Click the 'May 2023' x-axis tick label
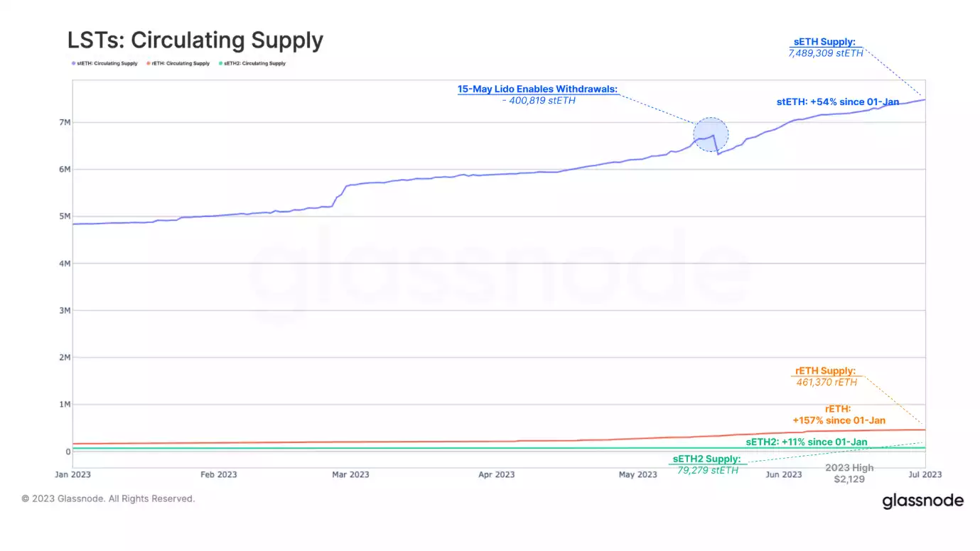 [x=637, y=474]
